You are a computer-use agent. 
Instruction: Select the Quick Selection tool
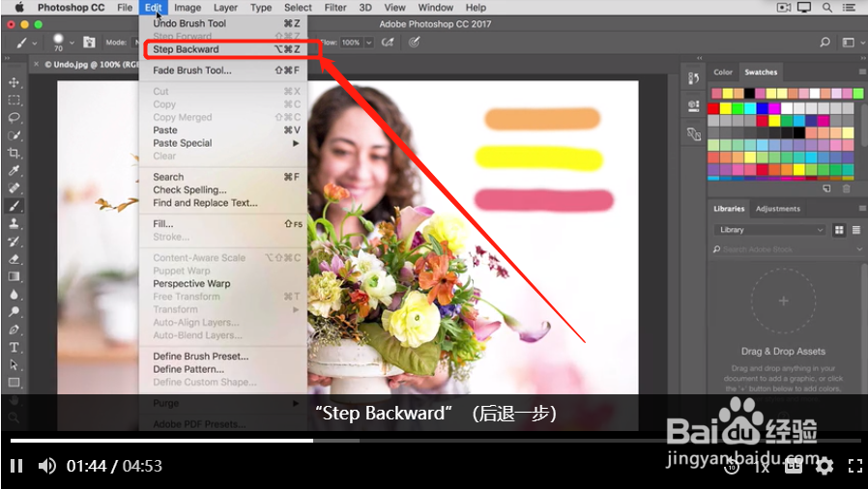[14, 135]
